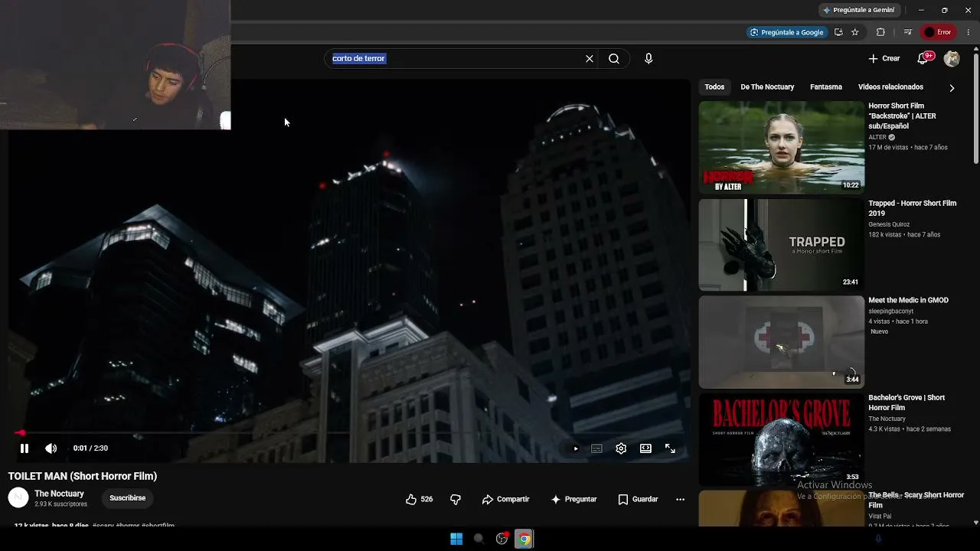This screenshot has height=551, width=980.
Task: Install the page as an app
Action: (838, 32)
